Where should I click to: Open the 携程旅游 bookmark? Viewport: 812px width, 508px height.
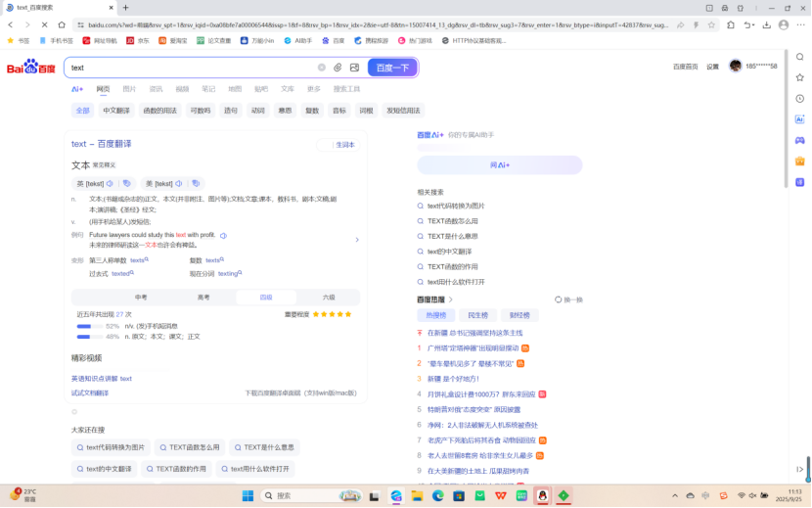coord(371,40)
